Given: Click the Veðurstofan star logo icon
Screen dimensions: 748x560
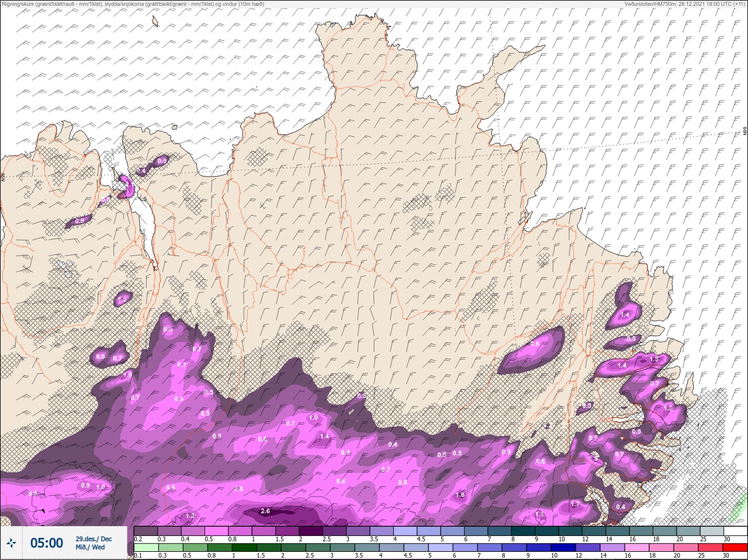Looking at the screenshot, I should click(11, 542).
